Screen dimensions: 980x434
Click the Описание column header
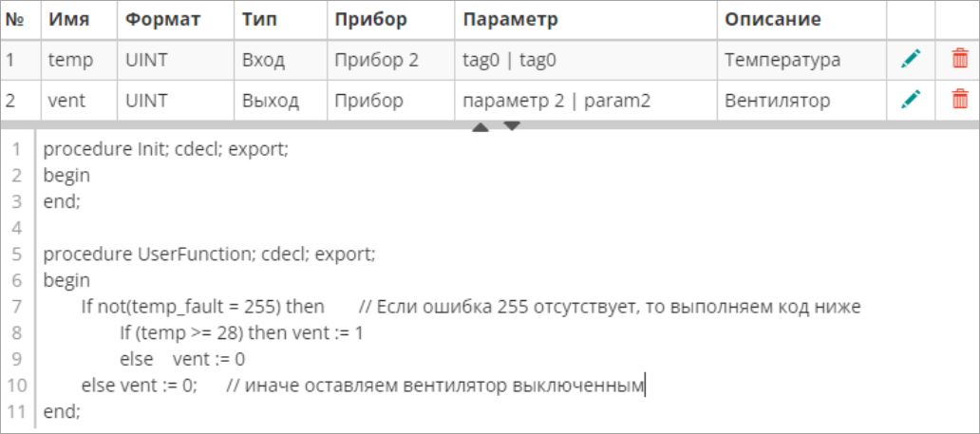tap(772, 20)
